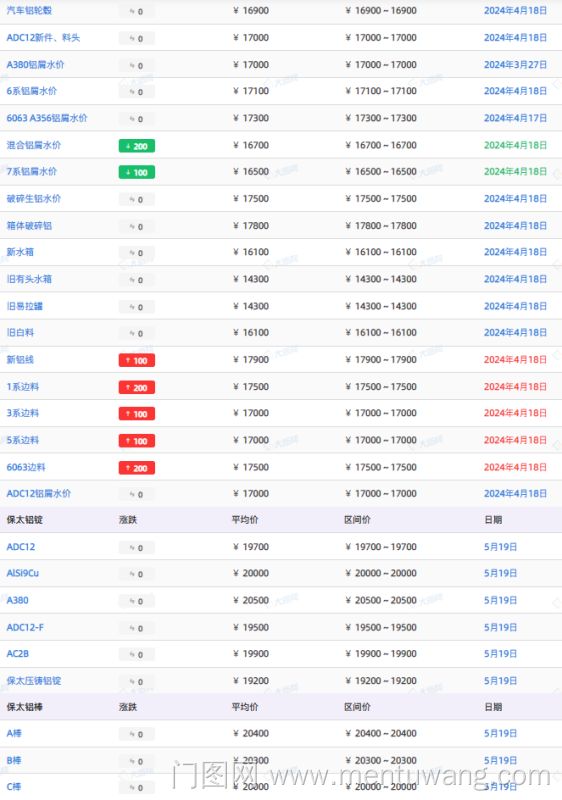
Task: Open the 汽车铝轮毂 price link
Action: pos(29,11)
